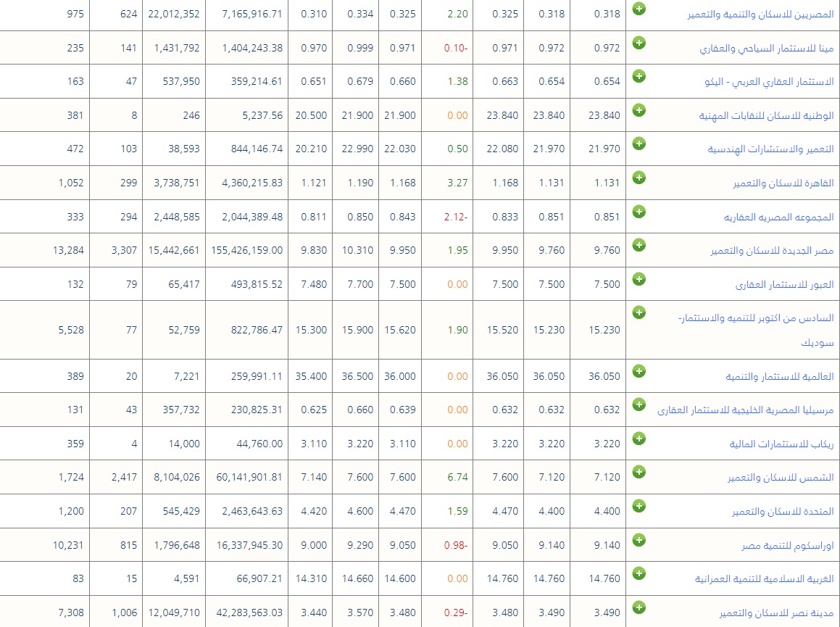Select the 0.10- change for مينا
The height and width of the screenshot is (627, 840).
click(x=455, y=48)
